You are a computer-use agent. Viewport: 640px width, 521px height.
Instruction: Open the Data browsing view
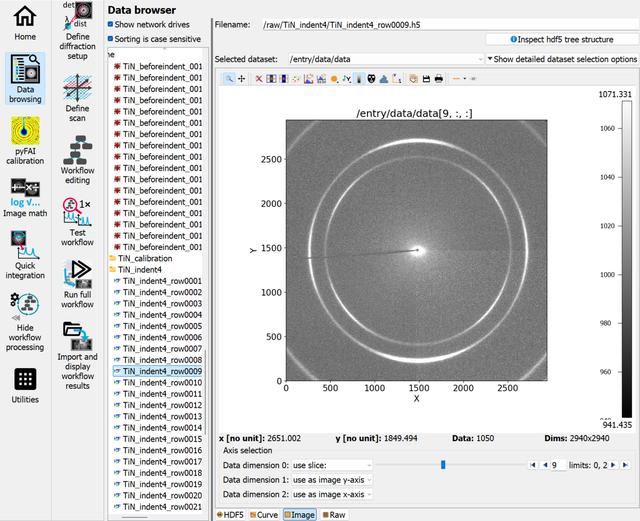(25, 78)
